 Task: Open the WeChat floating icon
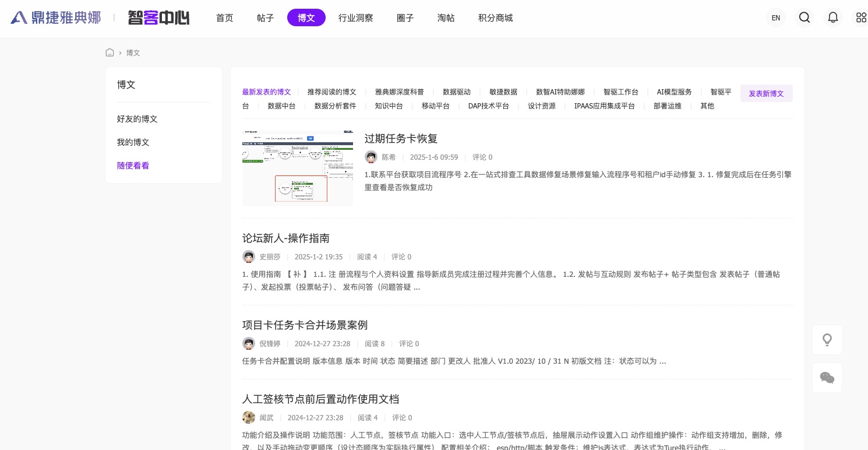point(827,378)
